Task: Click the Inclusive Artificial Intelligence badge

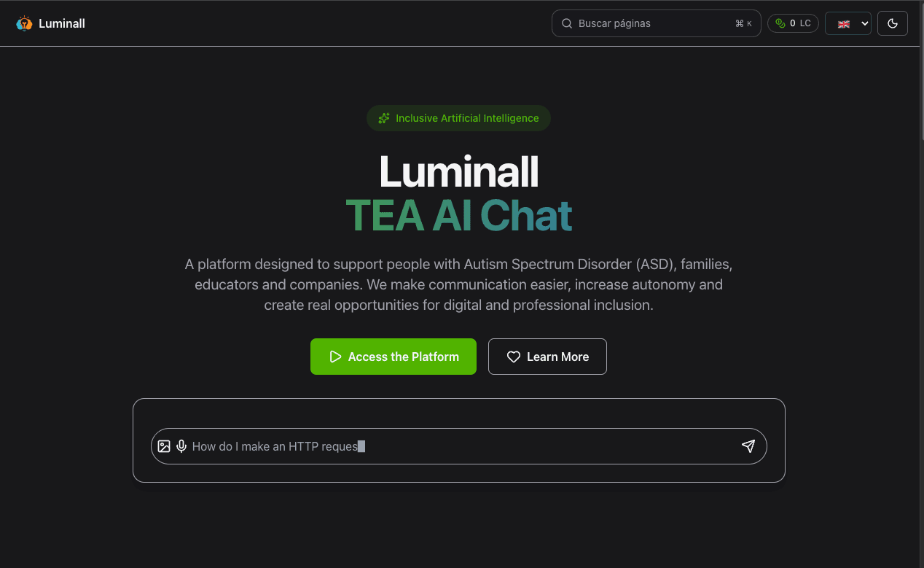Action: [458, 118]
